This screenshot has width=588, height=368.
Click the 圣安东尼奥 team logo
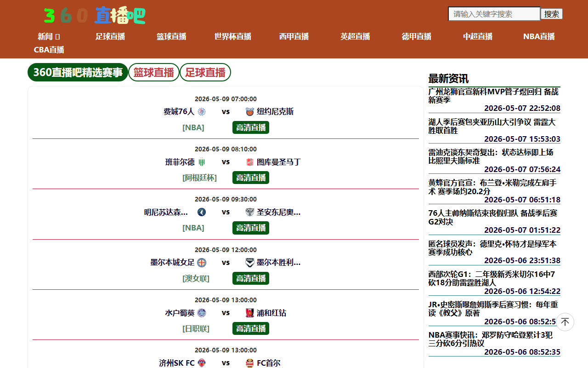tap(250, 212)
